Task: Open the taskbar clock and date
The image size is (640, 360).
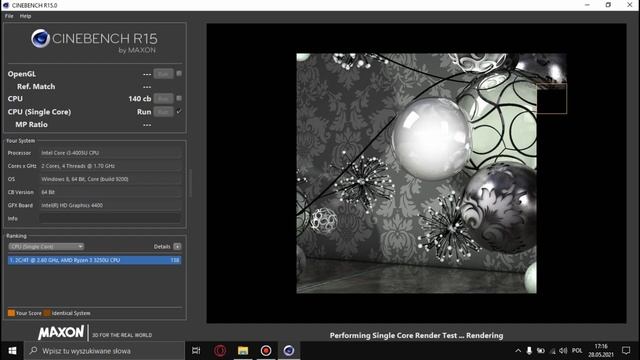Action: [601, 351]
